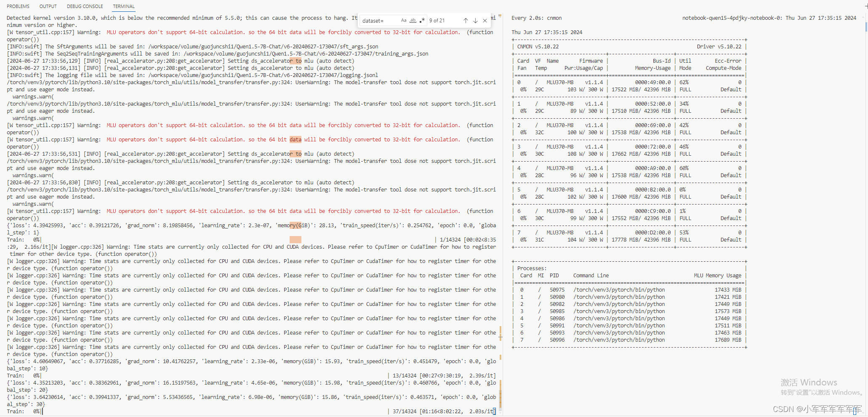Image resolution: width=868 pixels, height=417 pixels.
Task: Toggle Match Case in the find widget
Action: [x=404, y=20]
